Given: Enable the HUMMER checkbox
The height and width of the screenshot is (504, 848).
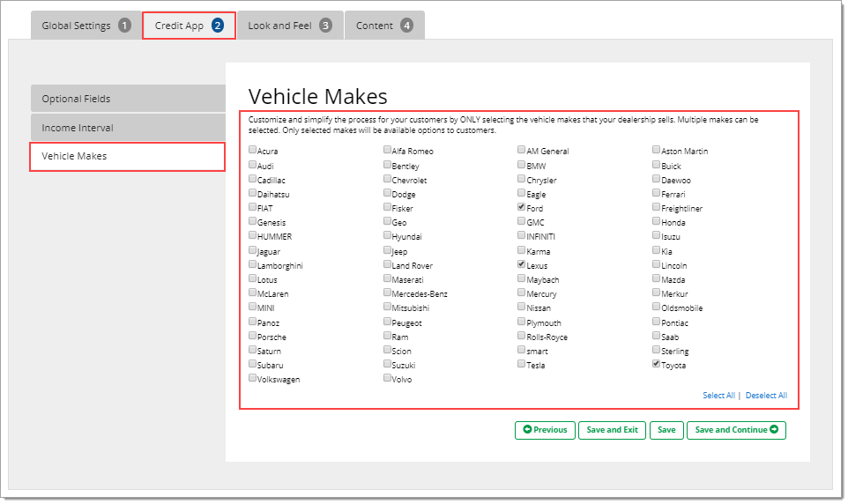Looking at the screenshot, I should [253, 234].
